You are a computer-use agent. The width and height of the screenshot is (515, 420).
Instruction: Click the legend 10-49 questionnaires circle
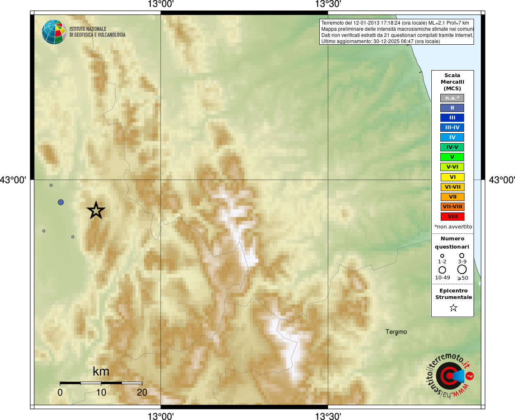point(442,270)
